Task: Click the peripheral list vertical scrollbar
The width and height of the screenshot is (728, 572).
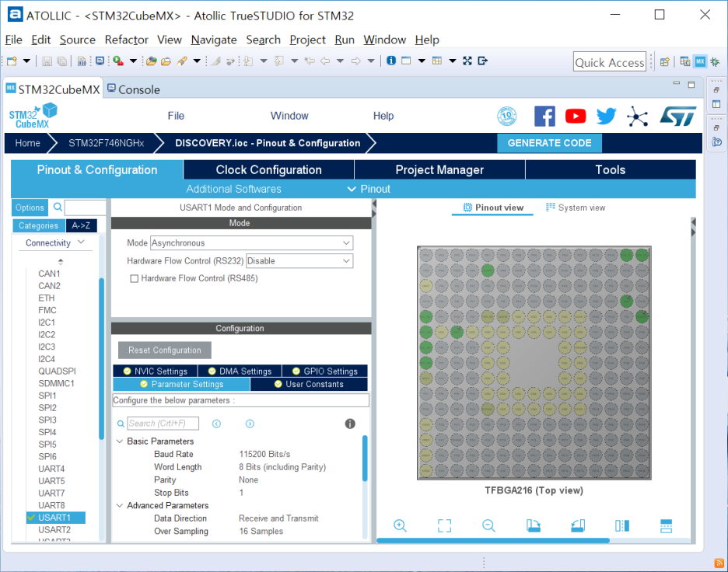Action: [x=101, y=357]
